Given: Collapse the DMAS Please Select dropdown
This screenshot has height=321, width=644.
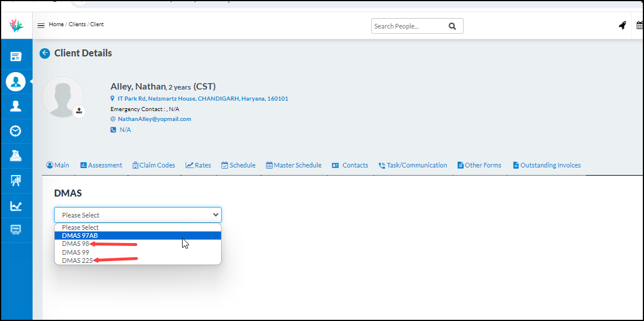Looking at the screenshot, I should [x=137, y=215].
